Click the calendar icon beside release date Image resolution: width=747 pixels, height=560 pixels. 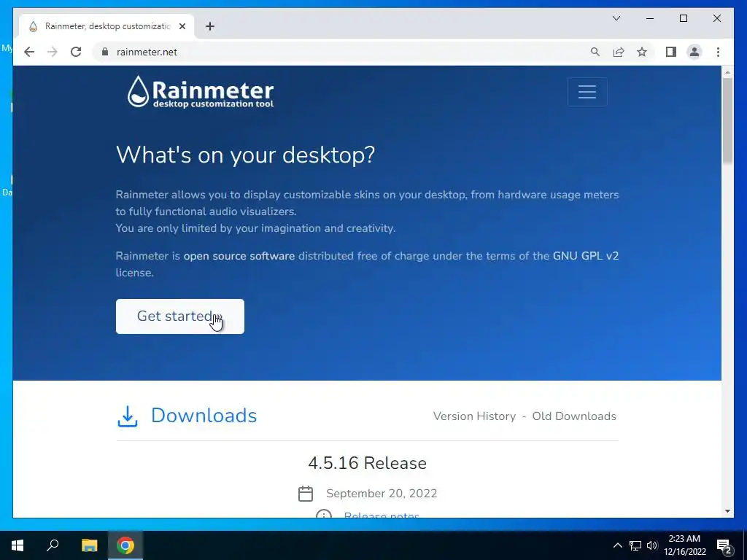[306, 494]
